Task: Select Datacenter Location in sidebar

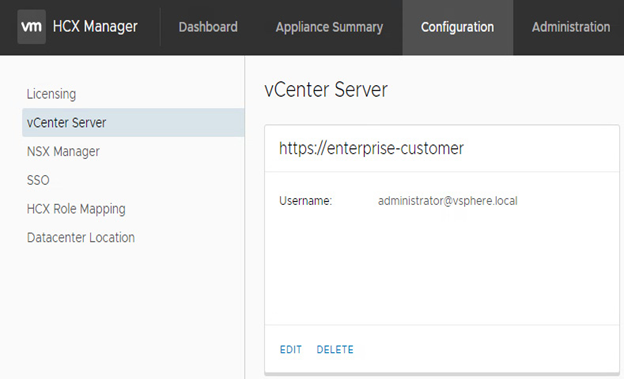Action: (x=81, y=238)
